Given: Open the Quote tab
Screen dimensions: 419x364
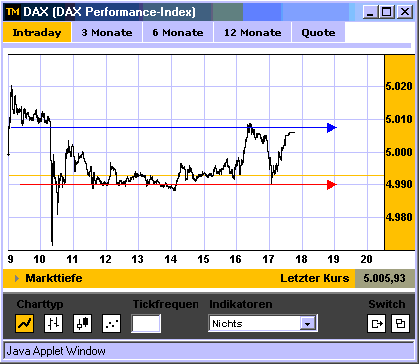Looking at the screenshot, I should [x=318, y=33].
